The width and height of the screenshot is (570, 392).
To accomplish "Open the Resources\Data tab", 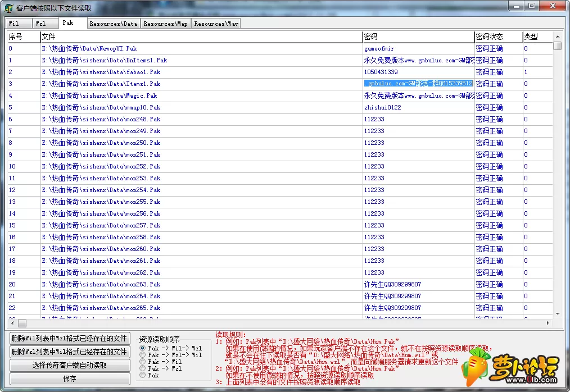I will click(114, 24).
